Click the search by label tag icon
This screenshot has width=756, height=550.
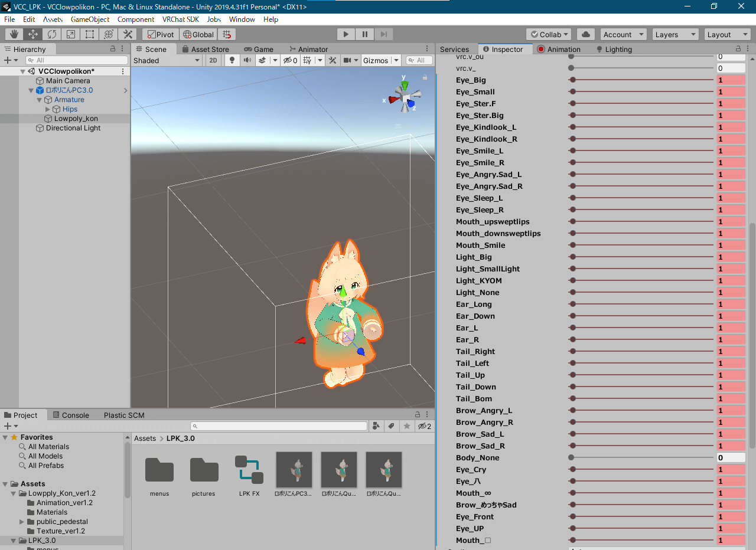coord(391,426)
